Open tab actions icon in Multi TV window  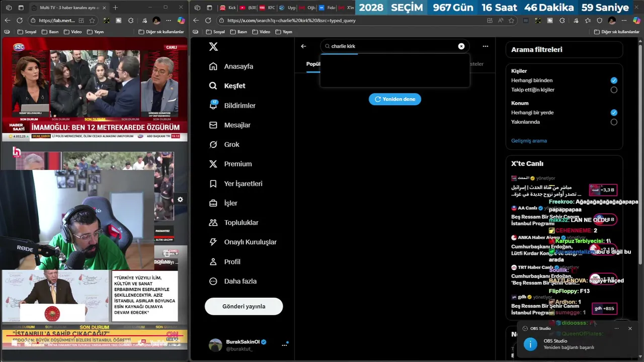[x=21, y=8]
